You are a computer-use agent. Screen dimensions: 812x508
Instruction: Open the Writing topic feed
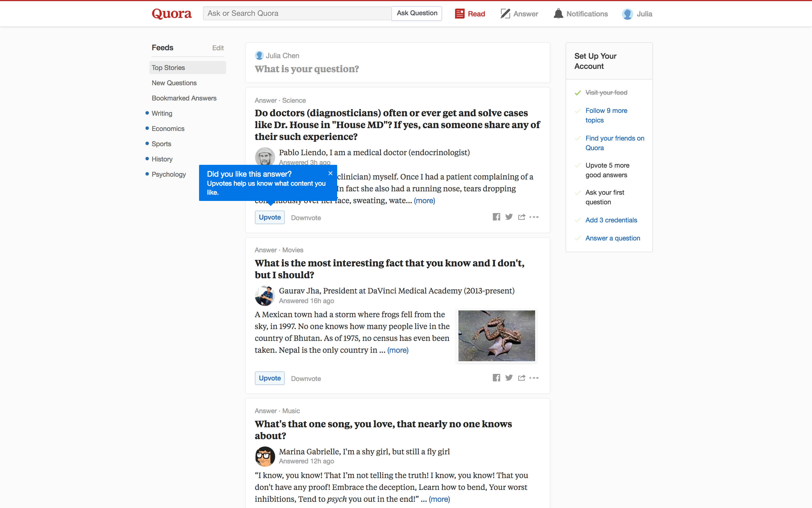tap(162, 113)
